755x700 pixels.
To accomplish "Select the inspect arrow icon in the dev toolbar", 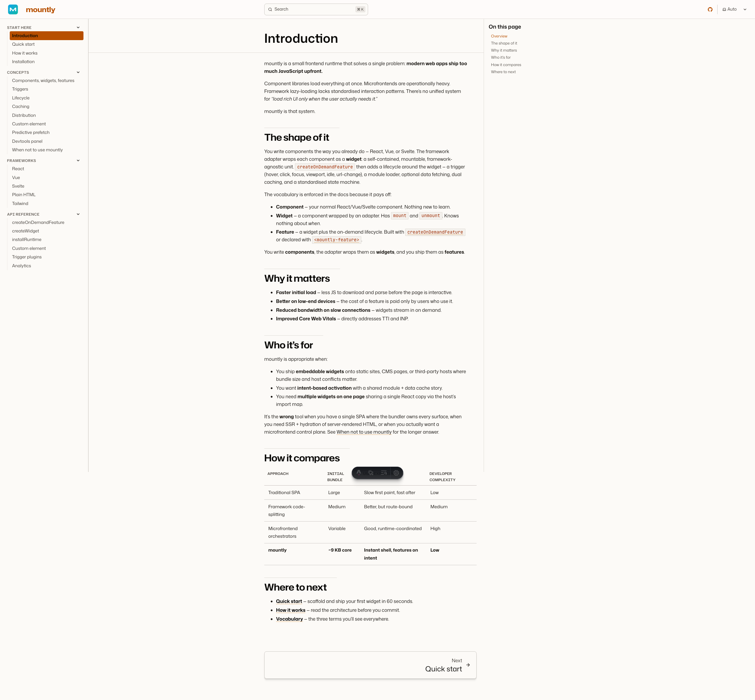I will tap(371, 473).
